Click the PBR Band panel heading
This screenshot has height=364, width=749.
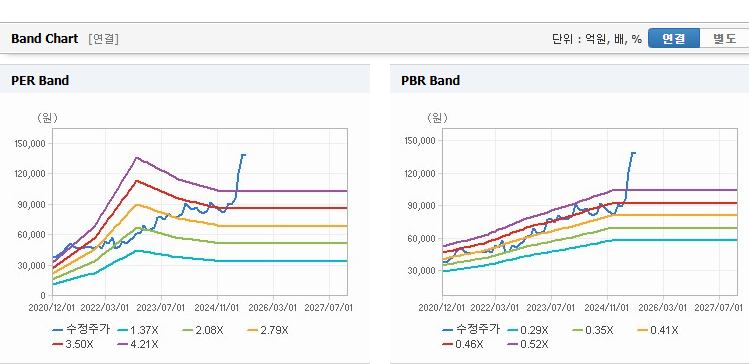pos(430,81)
